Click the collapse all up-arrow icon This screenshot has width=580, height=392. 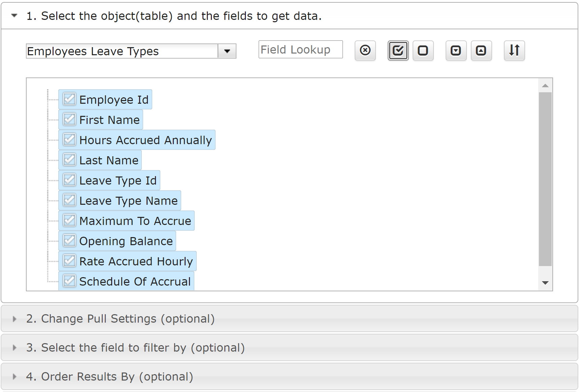(481, 51)
